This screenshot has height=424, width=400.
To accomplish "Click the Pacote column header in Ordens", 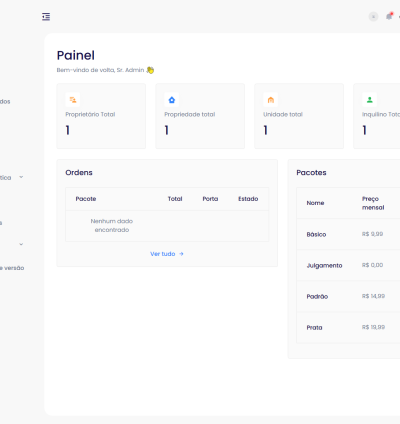I will click(x=86, y=199).
